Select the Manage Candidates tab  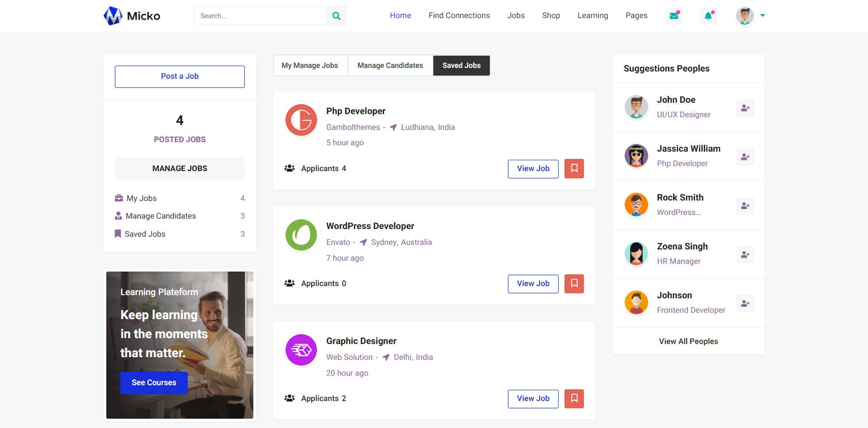[x=390, y=66]
